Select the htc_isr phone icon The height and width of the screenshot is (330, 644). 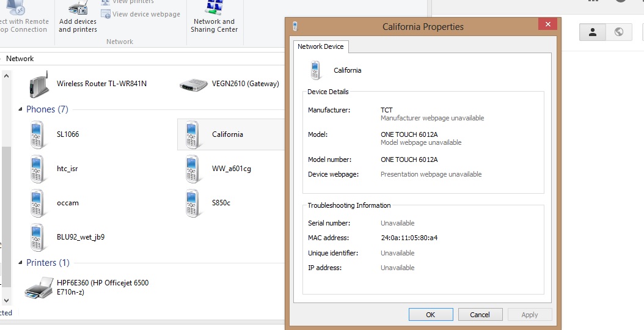pyautogui.click(x=38, y=169)
